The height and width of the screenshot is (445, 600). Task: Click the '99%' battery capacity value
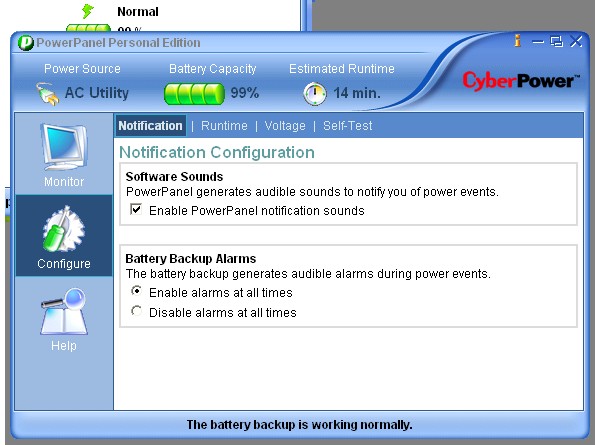click(x=245, y=93)
